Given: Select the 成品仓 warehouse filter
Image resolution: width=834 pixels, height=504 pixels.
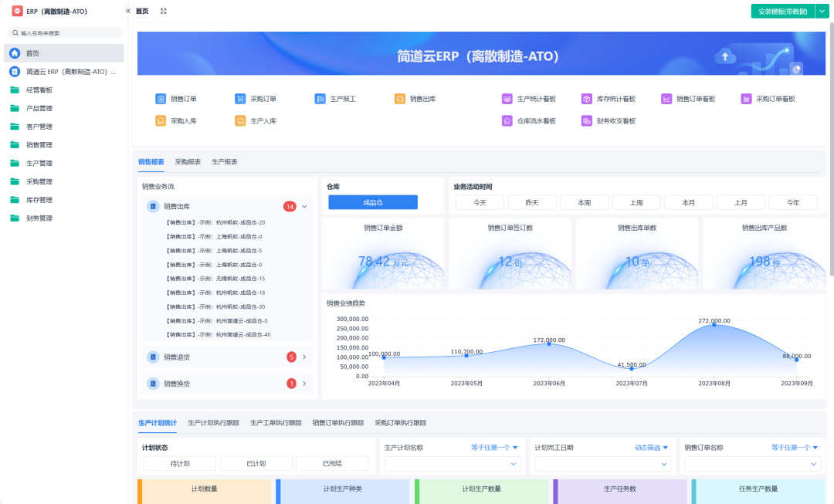Looking at the screenshot, I should click(372, 202).
